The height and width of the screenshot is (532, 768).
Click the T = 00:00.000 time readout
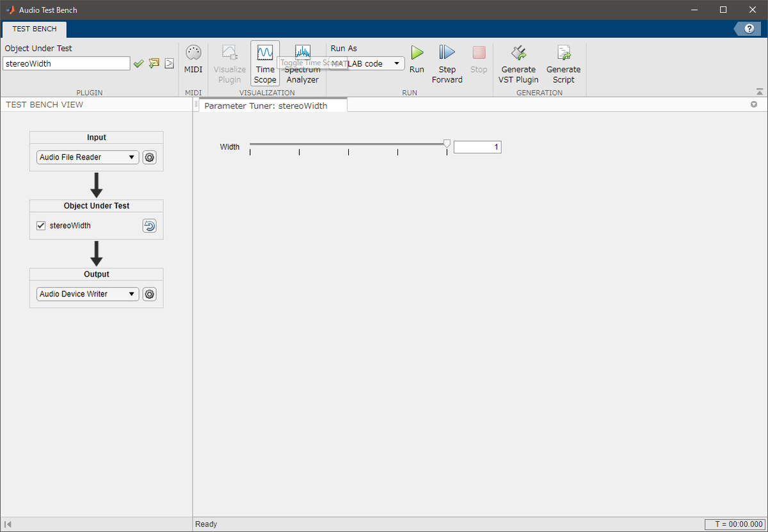tap(734, 524)
